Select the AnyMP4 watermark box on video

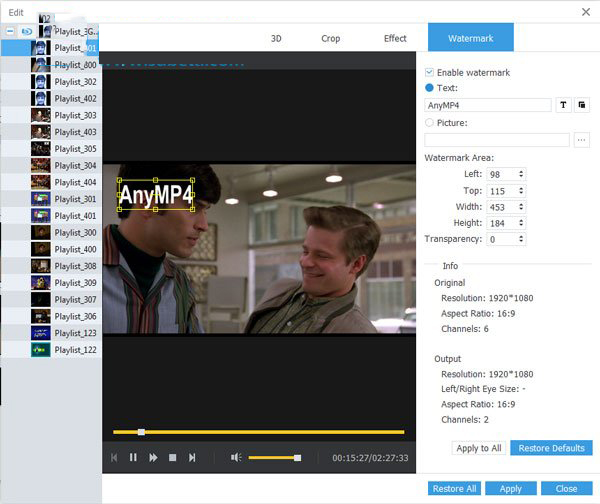click(x=156, y=195)
